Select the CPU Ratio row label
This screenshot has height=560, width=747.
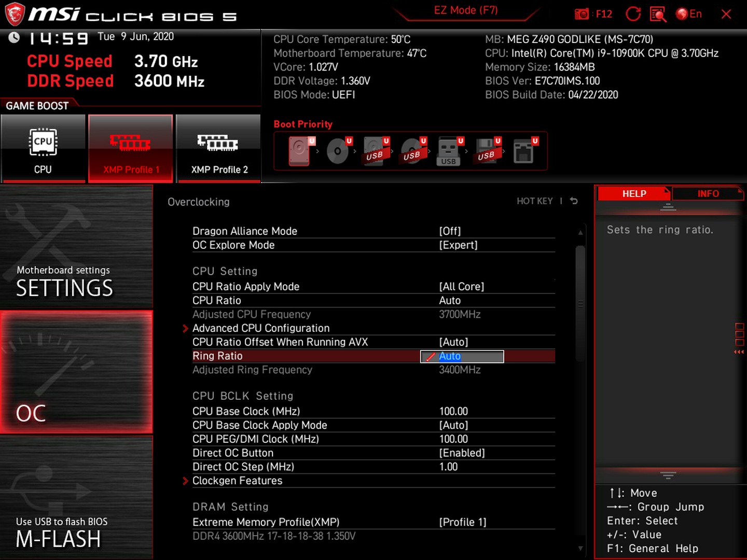click(216, 301)
